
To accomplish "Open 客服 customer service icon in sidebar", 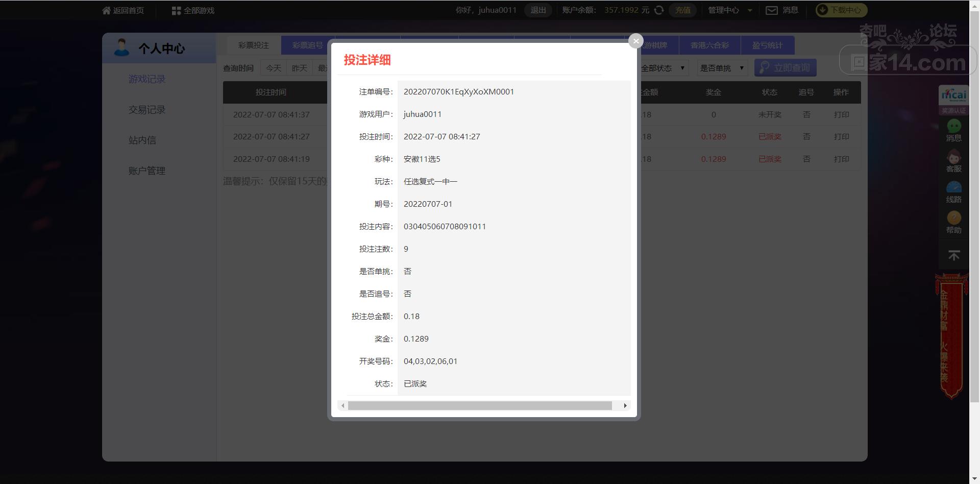I will pyautogui.click(x=953, y=158).
